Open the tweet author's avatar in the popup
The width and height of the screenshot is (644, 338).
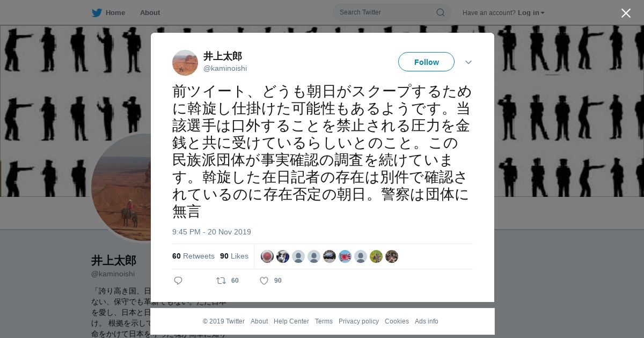185,63
